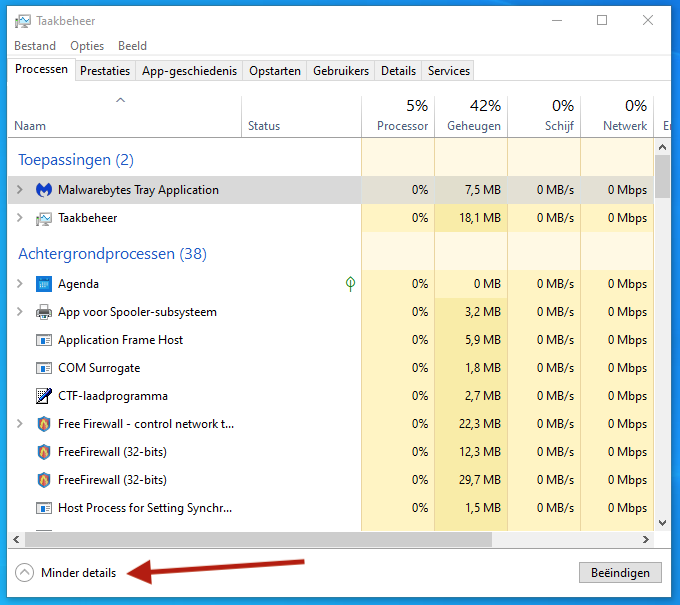Expand Free Firewall control network entry
The image size is (680, 605).
[19, 424]
